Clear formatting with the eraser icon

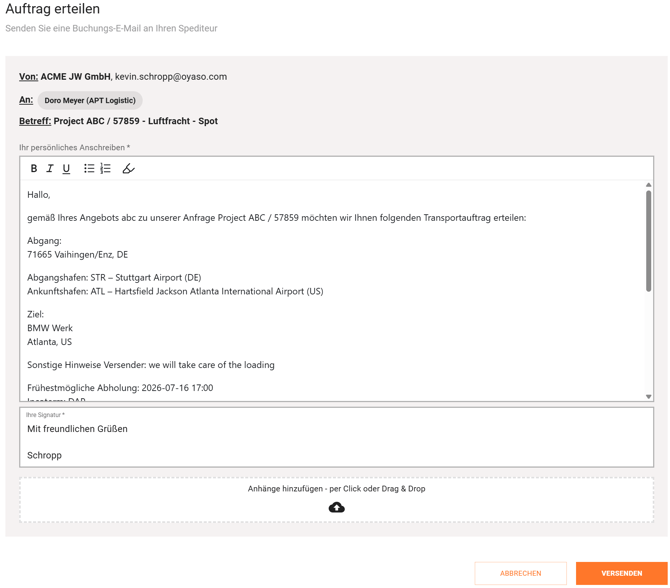point(128,169)
